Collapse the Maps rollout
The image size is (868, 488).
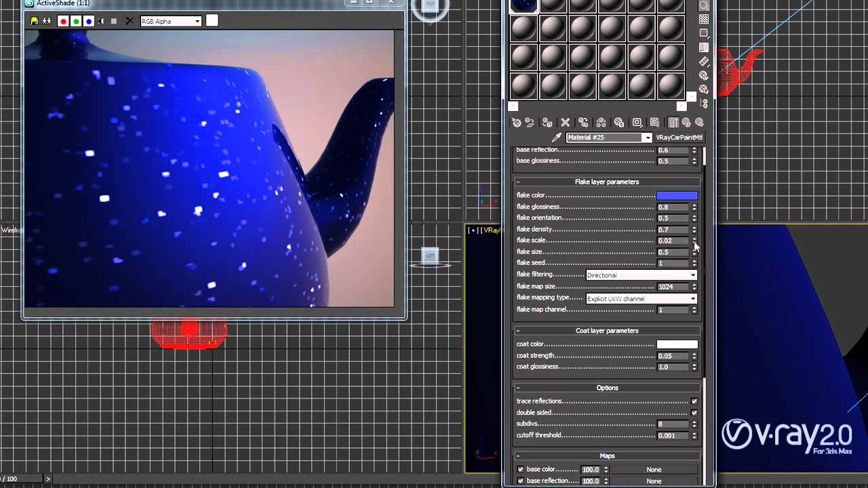(607, 456)
